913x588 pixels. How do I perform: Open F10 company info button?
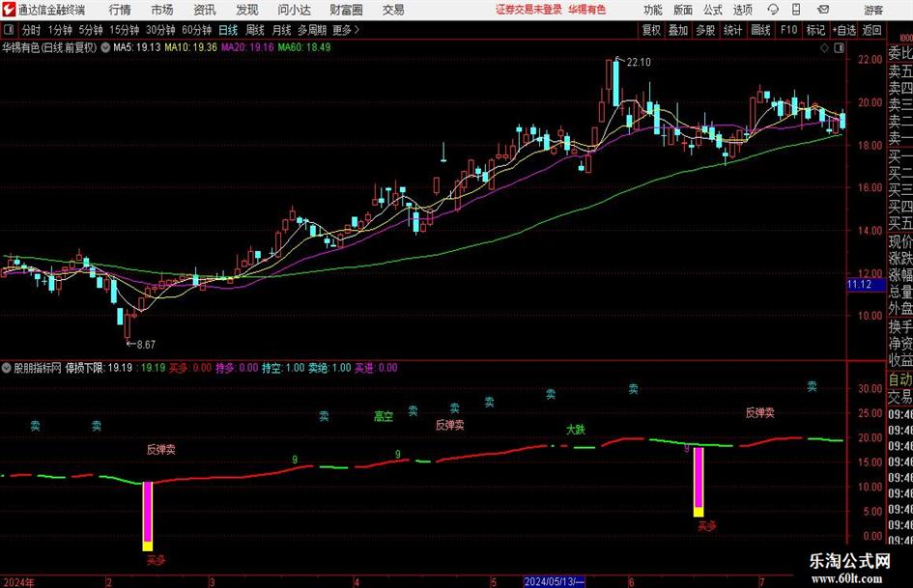tap(789, 30)
